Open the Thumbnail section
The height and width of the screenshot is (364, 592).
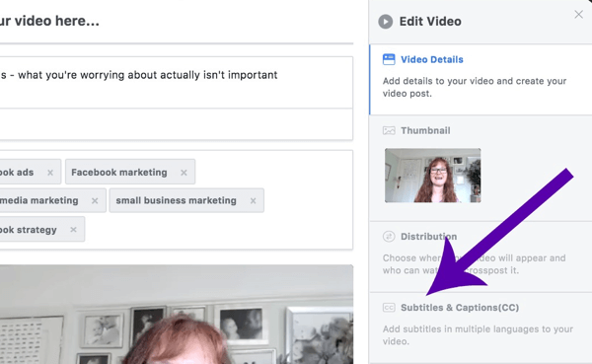pyautogui.click(x=425, y=130)
